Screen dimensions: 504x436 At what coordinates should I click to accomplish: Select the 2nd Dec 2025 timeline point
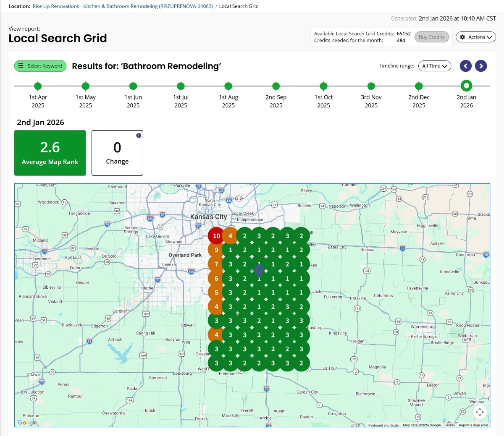(x=419, y=86)
